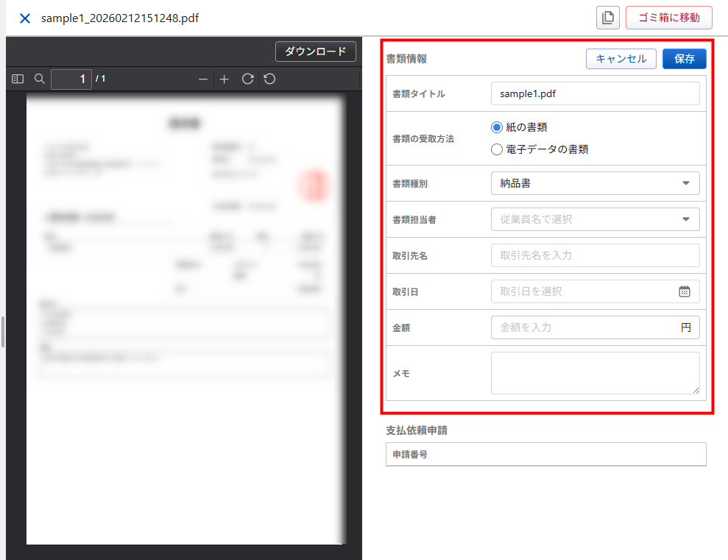728x560 pixels.
Task: Focus the 金額 amount input field
Action: [585, 327]
